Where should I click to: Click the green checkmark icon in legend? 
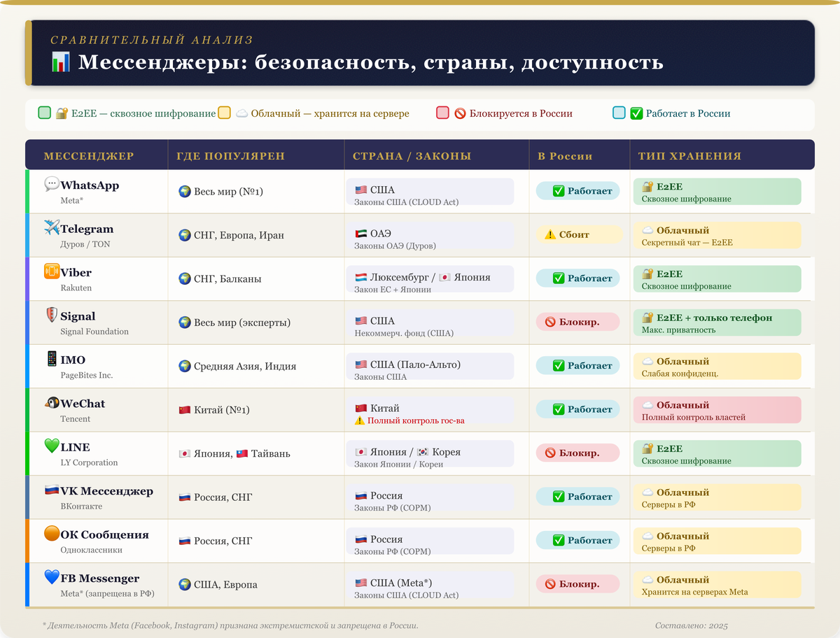coord(636,113)
